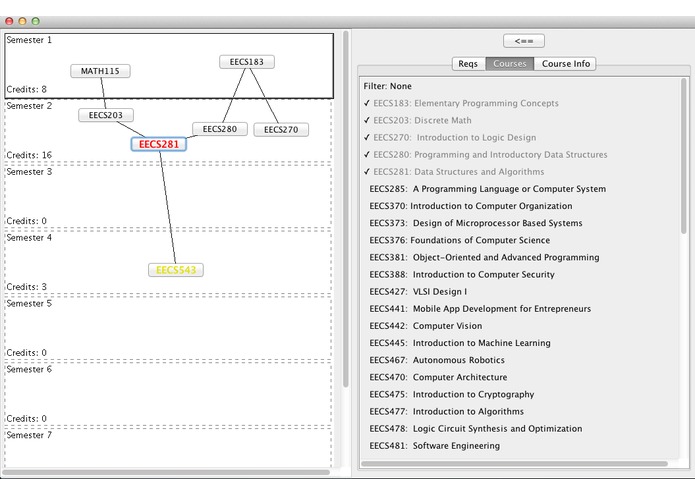Screen dimensions: 695x494
Task: Open the Course Info tab
Action: point(566,64)
